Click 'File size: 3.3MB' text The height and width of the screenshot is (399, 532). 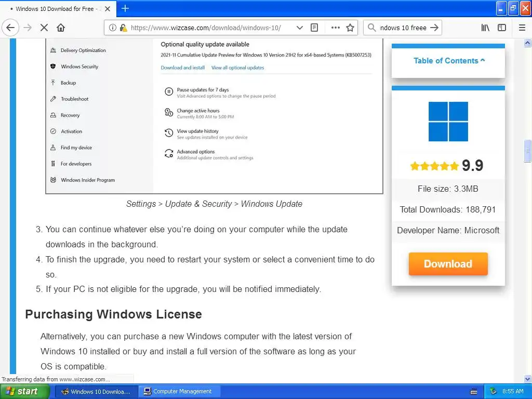pos(448,189)
